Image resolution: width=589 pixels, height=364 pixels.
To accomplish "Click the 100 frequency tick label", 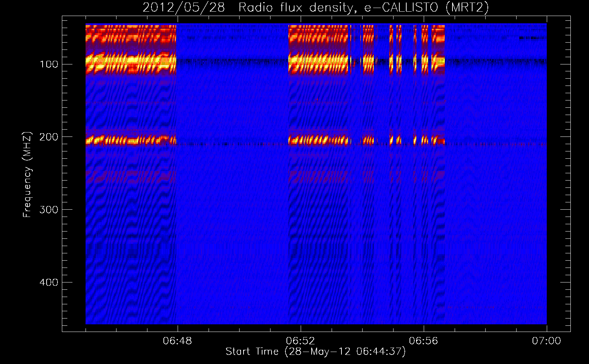I will point(49,64).
